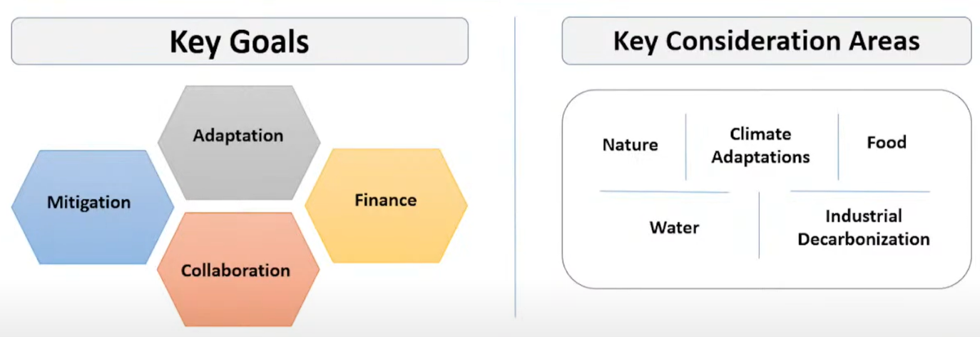980x337 pixels.
Task: Select the Climate Adaptations text
Action: 760,146
